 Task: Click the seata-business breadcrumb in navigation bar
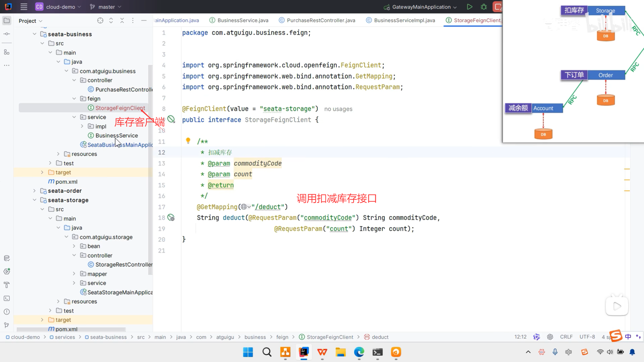(x=108, y=337)
